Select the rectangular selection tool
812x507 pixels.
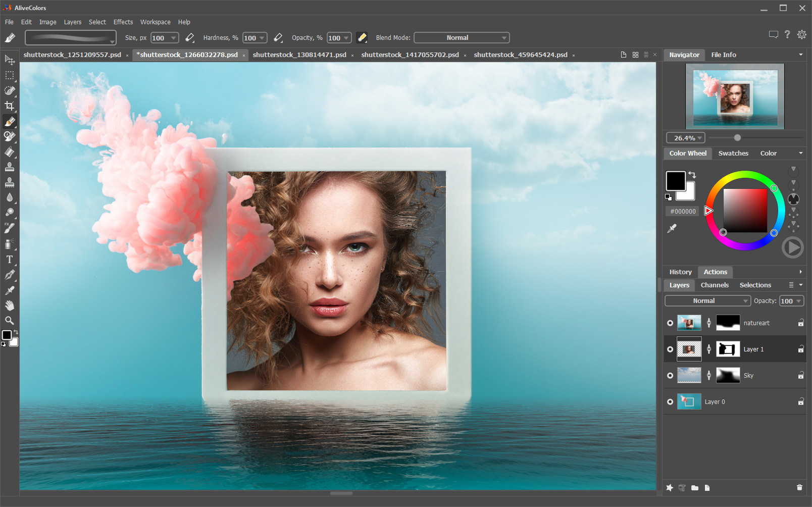[10, 75]
